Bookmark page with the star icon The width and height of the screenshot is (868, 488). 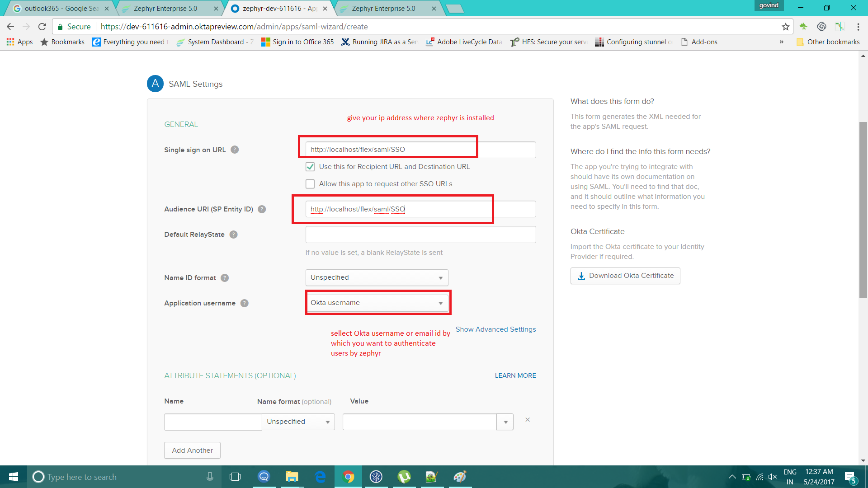tap(786, 27)
